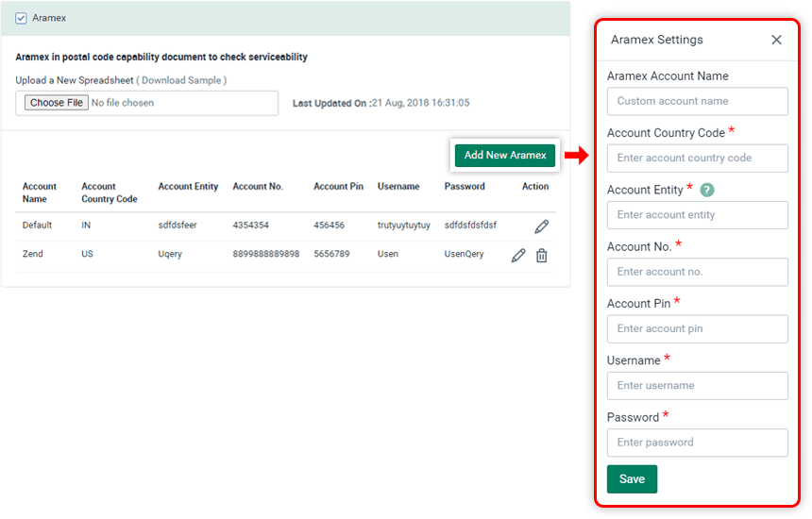Image resolution: width=812 pixels, height=519 pixels.
Task: Select the 'Zend' account name cell
Action: point(33,254)
